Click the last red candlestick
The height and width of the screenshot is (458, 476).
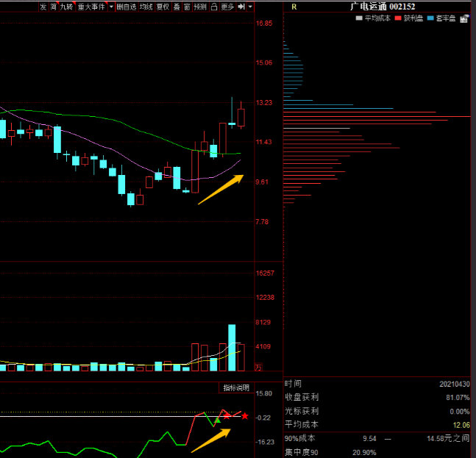[241, 118]
